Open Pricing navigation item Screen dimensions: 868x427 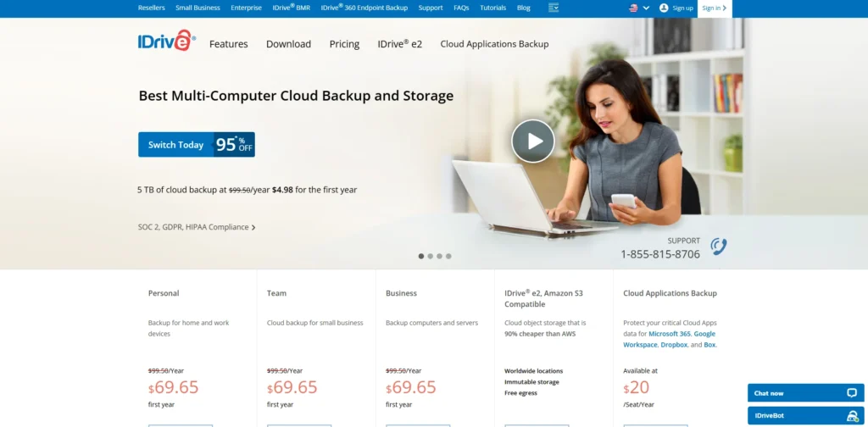click(x=344, y=44)
